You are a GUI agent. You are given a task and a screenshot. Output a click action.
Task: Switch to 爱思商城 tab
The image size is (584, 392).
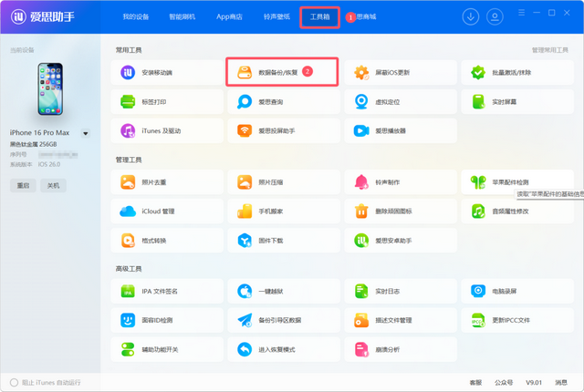click(366, 16)
